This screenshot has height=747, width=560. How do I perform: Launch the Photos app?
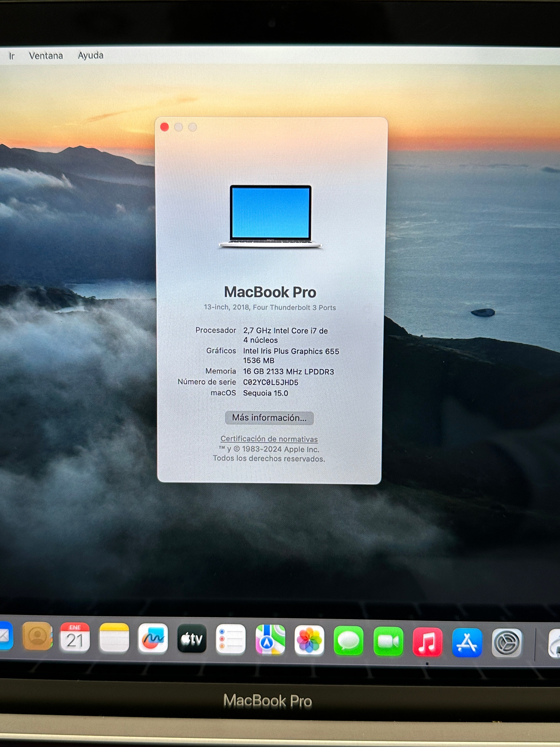(x=309, y=640)
